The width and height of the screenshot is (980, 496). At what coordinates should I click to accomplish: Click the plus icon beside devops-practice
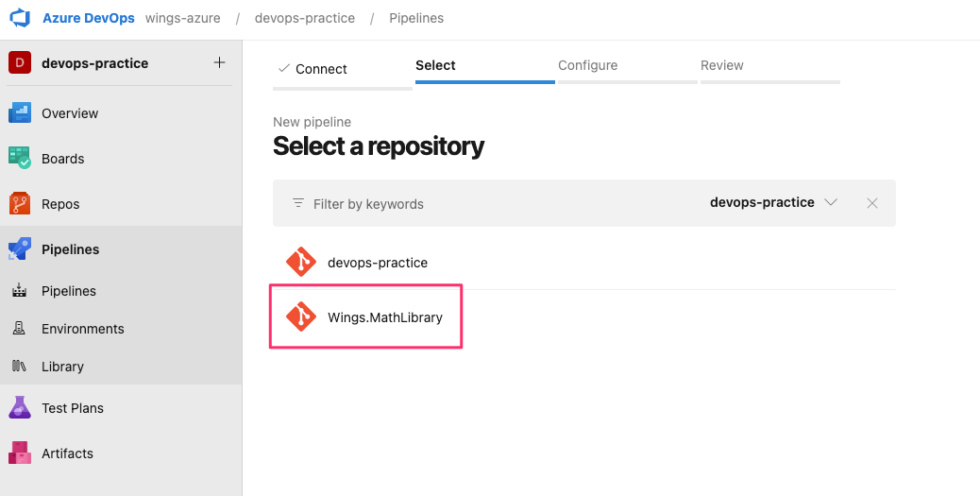click(x=219, y=63)
